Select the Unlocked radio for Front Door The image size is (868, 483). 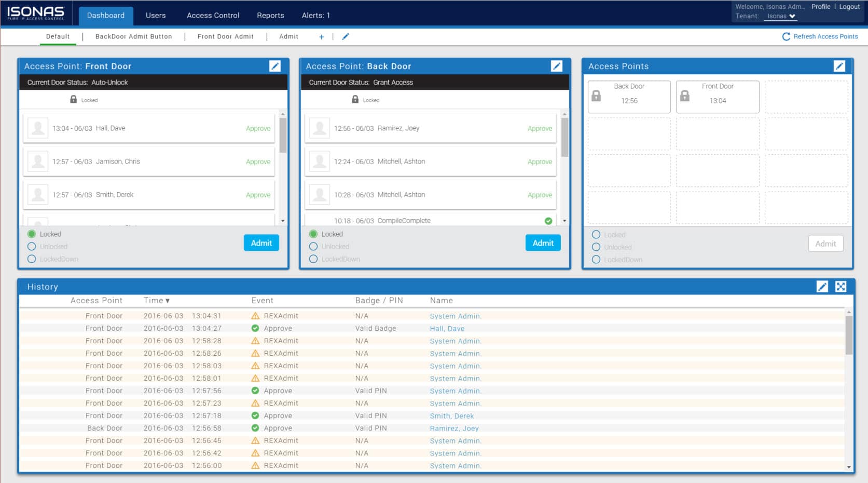point(32,246)
